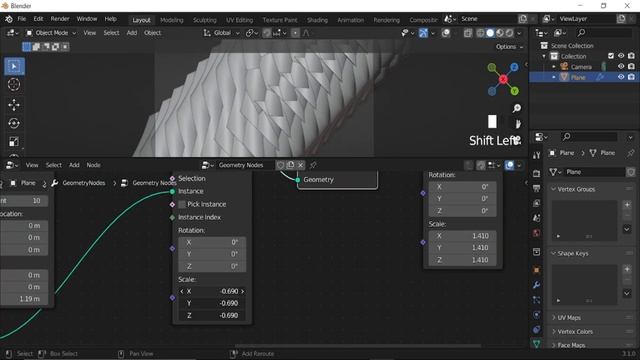Click Scale X value -0.690 field
The height and width of the screenshot is (360, 640).
click(x=212, y=291)
